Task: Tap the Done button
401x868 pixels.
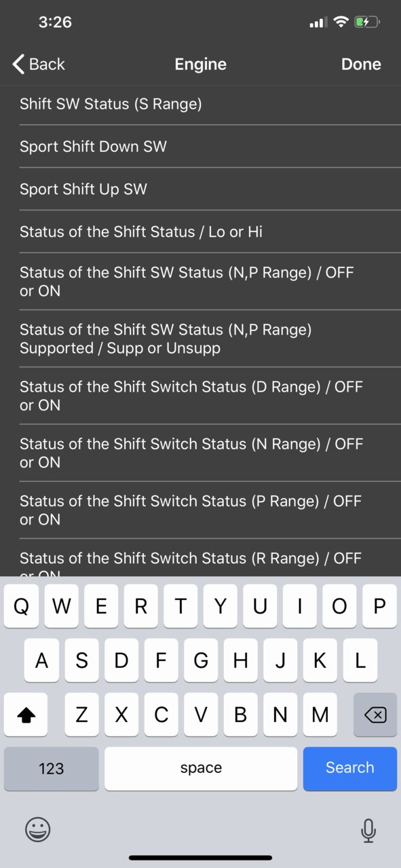Action: click(x=361, y=64)
